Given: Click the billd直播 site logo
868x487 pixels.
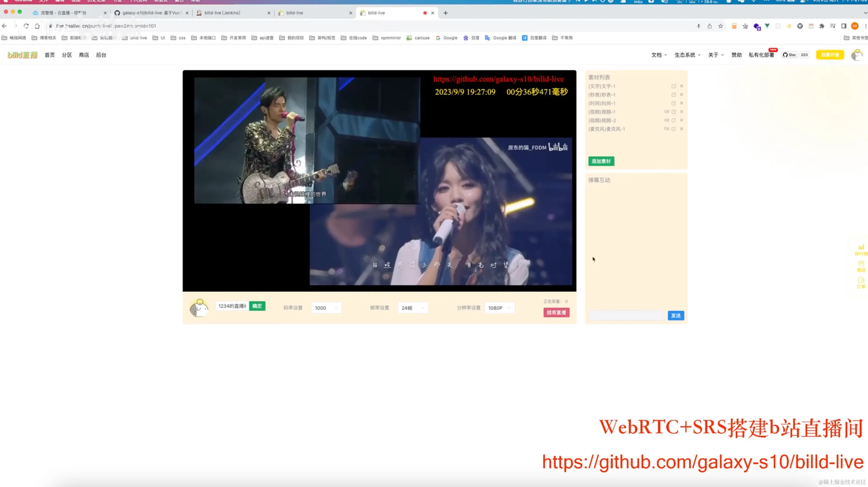Looking at the screenshot, I should point(23,55).
